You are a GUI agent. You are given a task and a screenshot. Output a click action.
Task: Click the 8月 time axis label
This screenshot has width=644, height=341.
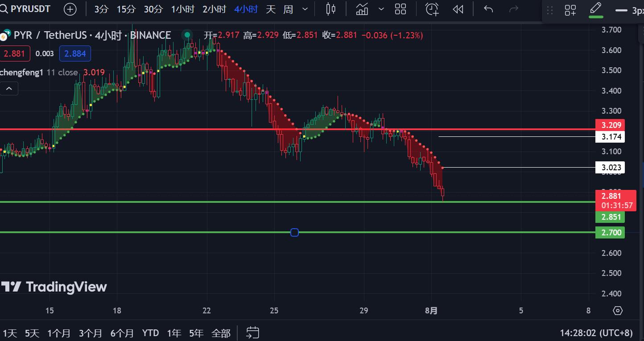tap(431, 311)
